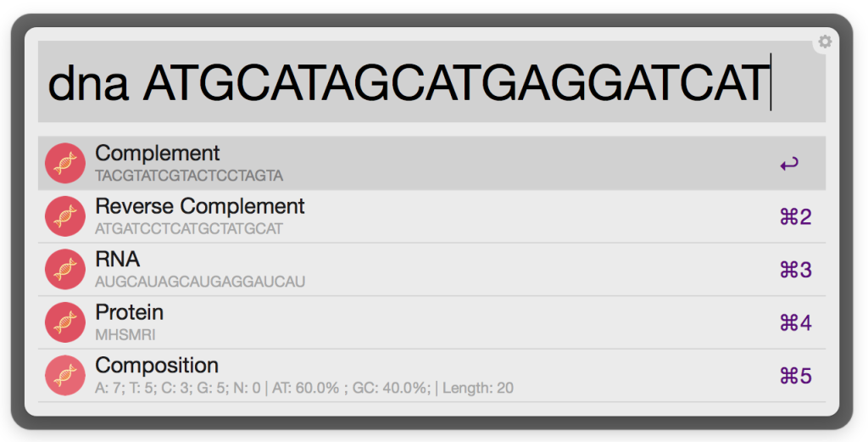Viewport: 868px width, 442px height.
Task: Select the Complement result
Action: pos(158,154)
